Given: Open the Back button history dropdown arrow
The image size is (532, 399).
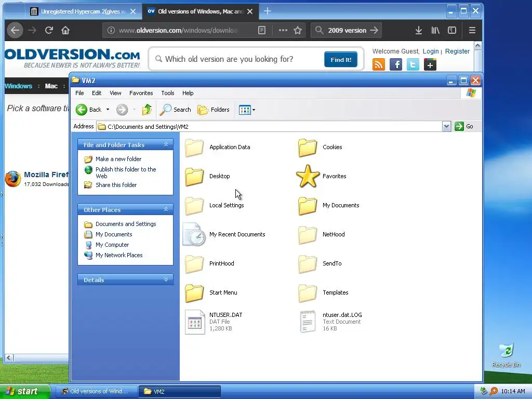Looking at the screenshot, I should [108, 110].
